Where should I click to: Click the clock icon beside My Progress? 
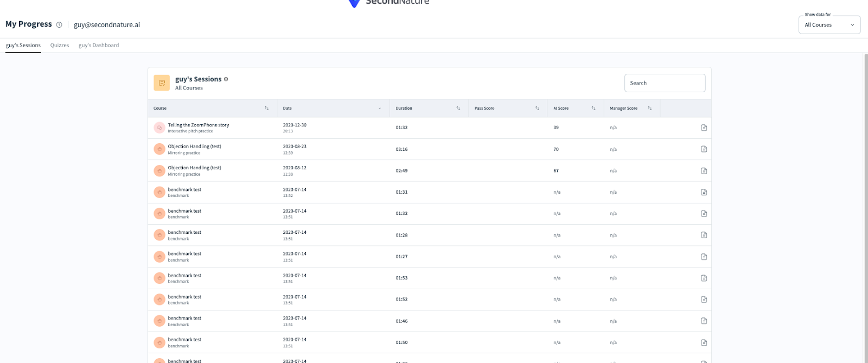point(59,24)
